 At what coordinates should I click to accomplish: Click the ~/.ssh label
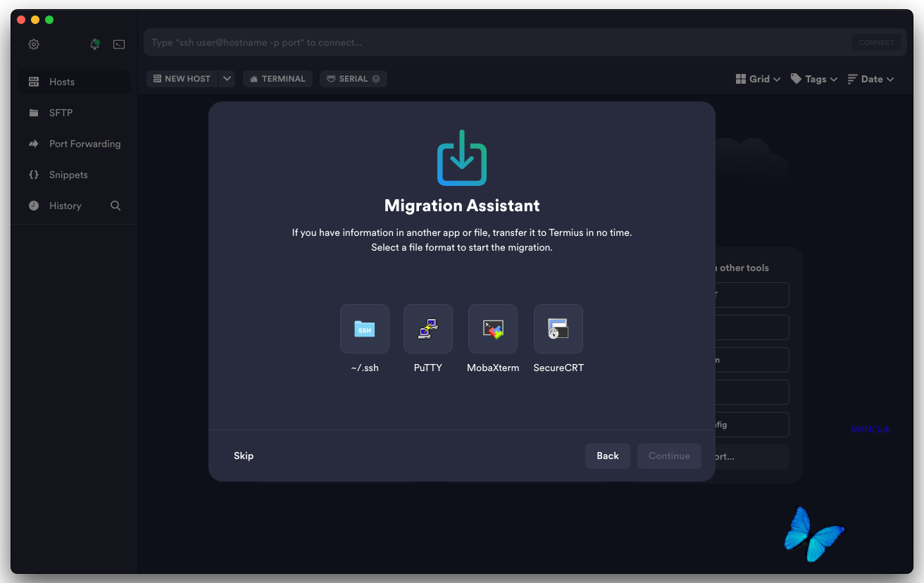point(365,368)
